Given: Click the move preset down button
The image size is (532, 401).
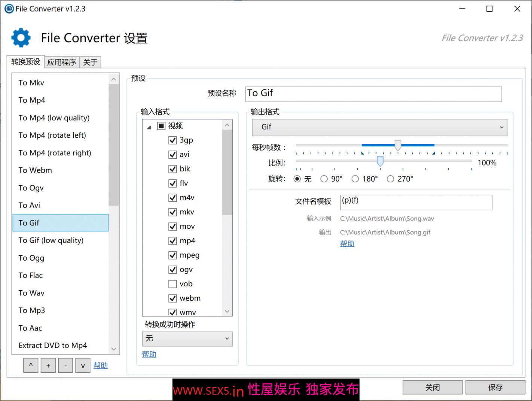Looking at the screenshot, I should (83, 365).
